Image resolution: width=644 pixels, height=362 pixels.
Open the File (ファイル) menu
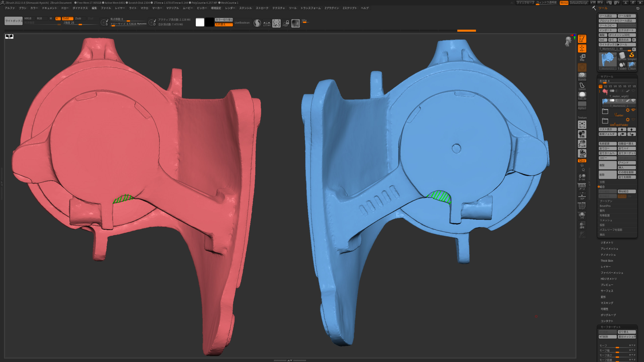tap(106, 8)
